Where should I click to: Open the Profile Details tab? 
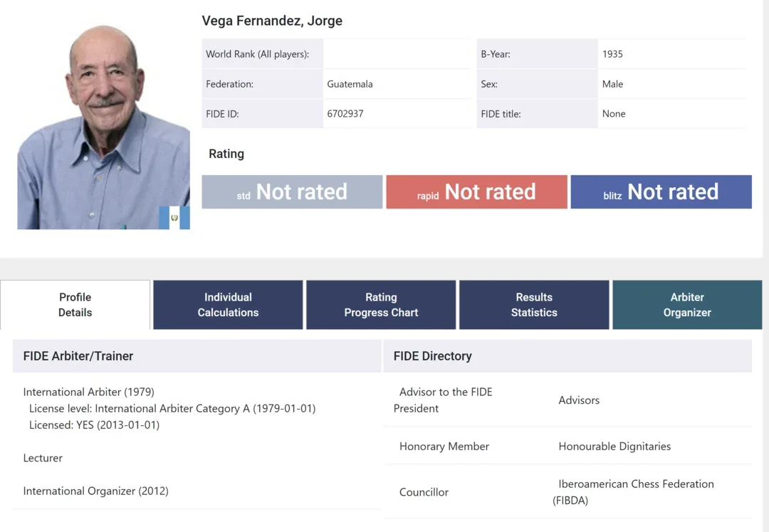75,305
